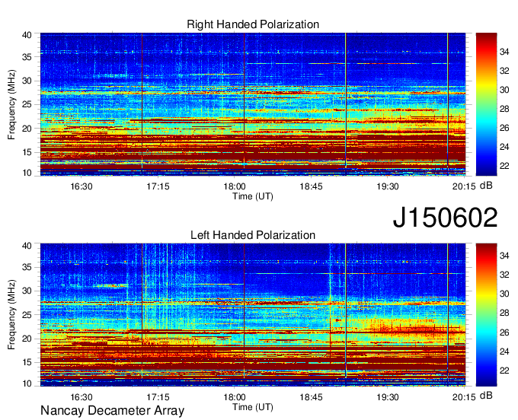Click the "Nancay Decameter Array" caption
This screenshot has width=518, height=420.
point(112,411)
